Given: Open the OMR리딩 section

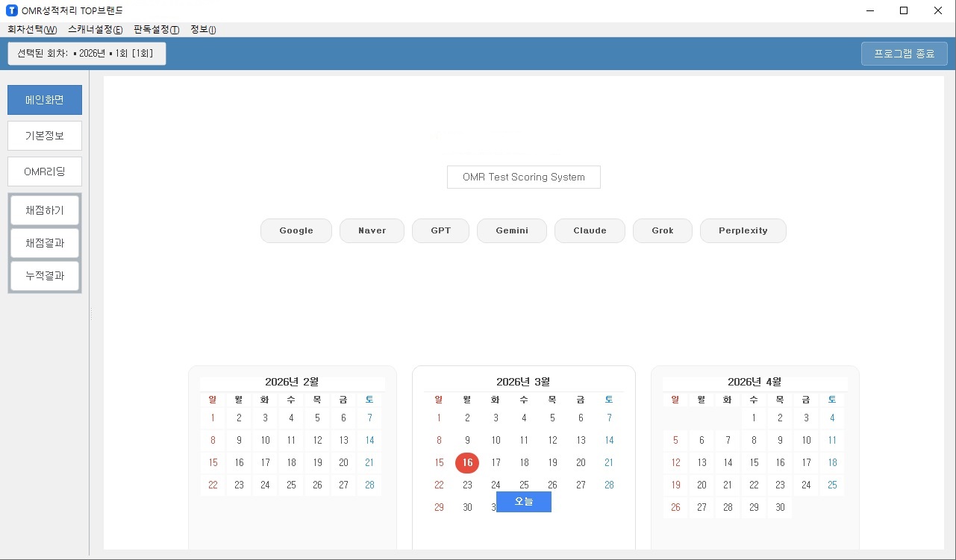Looking at the screenshot, I should 45,172.
